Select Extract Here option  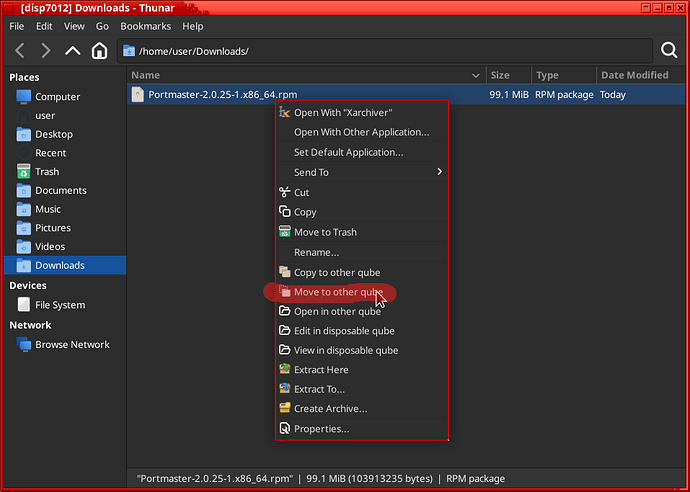(x=321, y=370)
